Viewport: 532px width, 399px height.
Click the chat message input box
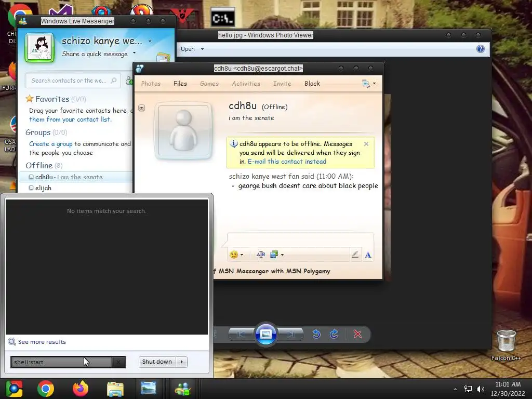click(300, 240)
